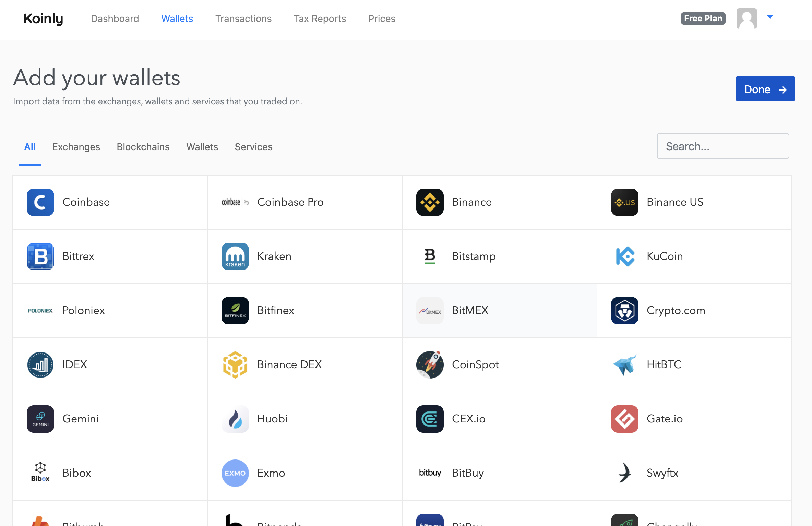Pick the Kraken logo icon

(x=235, y=256)
